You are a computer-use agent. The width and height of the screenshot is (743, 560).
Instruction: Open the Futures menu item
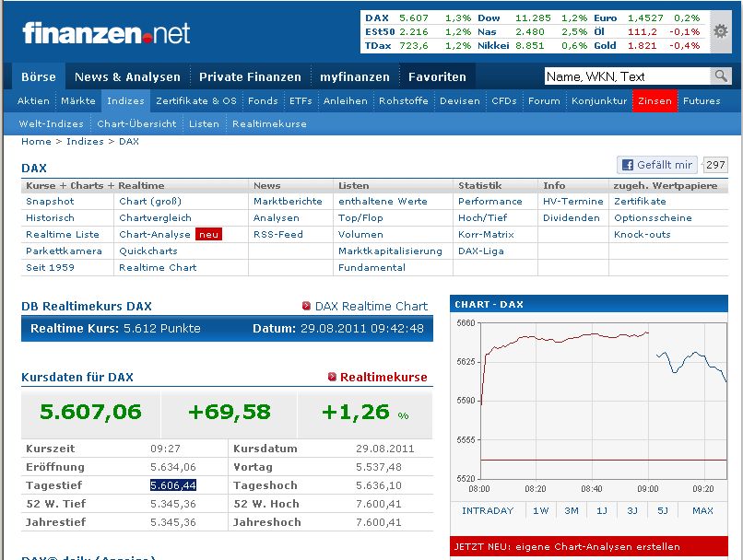coord(702,100)
